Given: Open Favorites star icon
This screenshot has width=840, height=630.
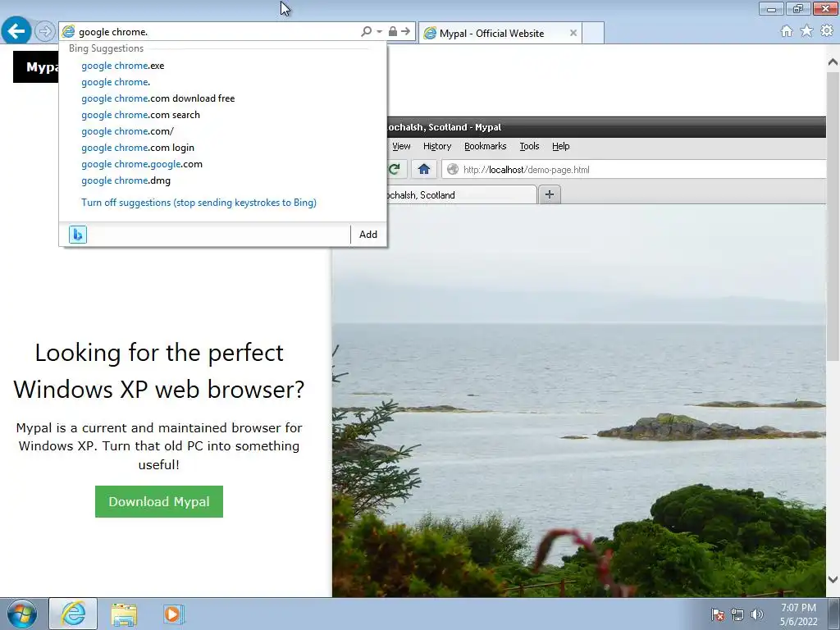Looking at the screenshot, I should click(x=806, y=31).
